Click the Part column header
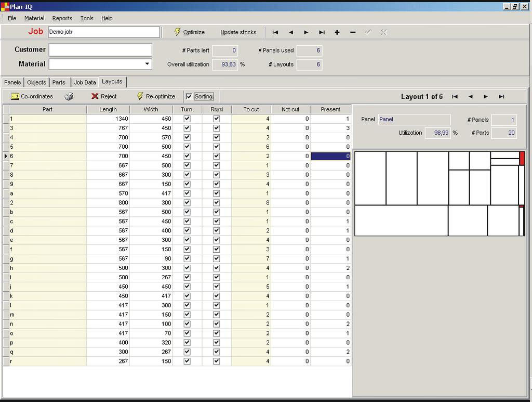This screenshot has height=402, width=532. coord(47,109)
